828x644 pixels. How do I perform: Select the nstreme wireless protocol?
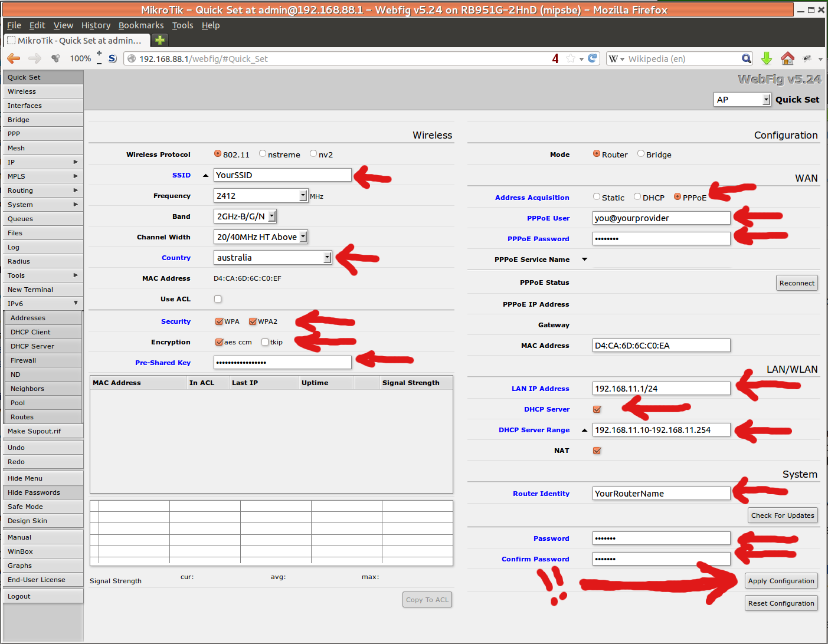tap(263, 153)
